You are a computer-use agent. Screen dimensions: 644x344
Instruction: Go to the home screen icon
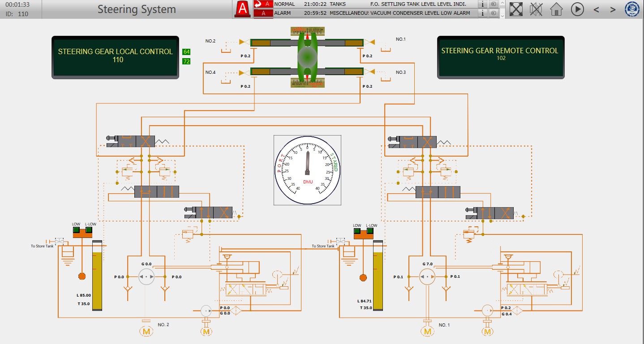click(556, 9)
